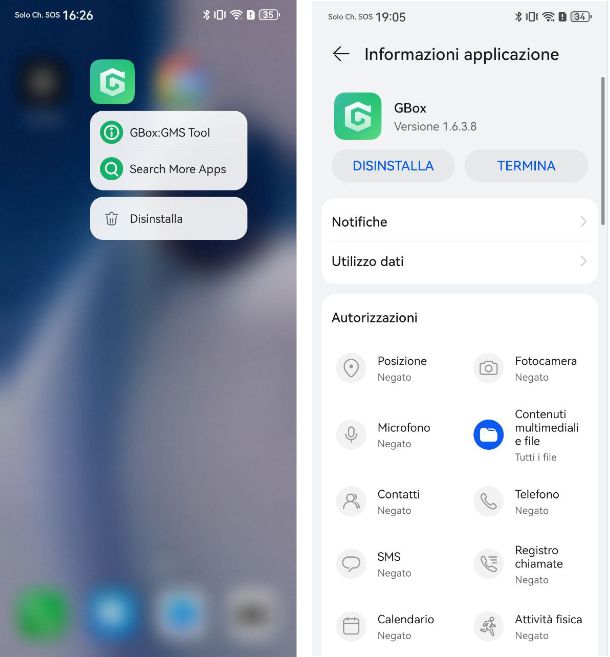This screenshot has width=610, height=657.
Task: Click the green magnifier icon in shortcut menu
Action: click(111, 169)
